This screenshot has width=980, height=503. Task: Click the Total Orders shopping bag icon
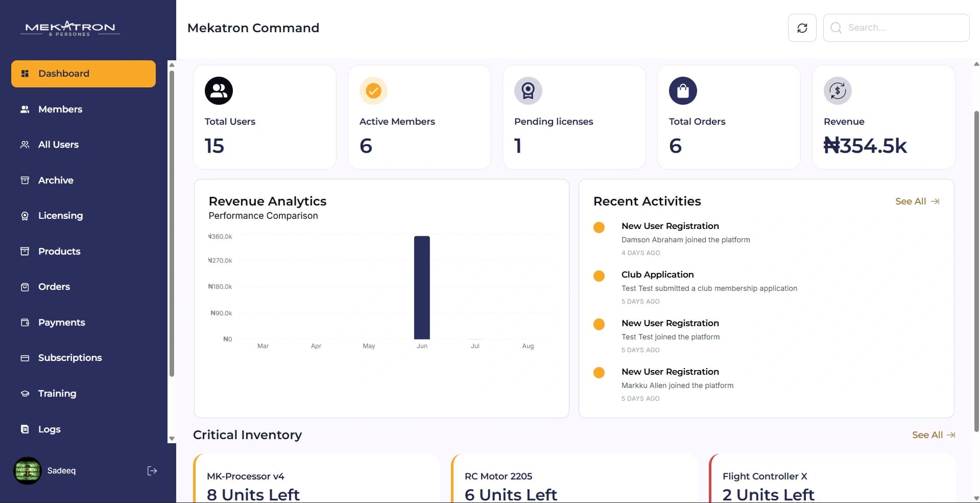(683, 90)
